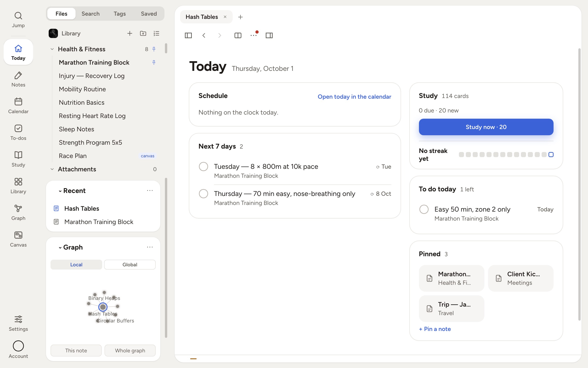Switch graph to Global mode
Viewport: 588px width, 368px height.
[x=130, y=264]
